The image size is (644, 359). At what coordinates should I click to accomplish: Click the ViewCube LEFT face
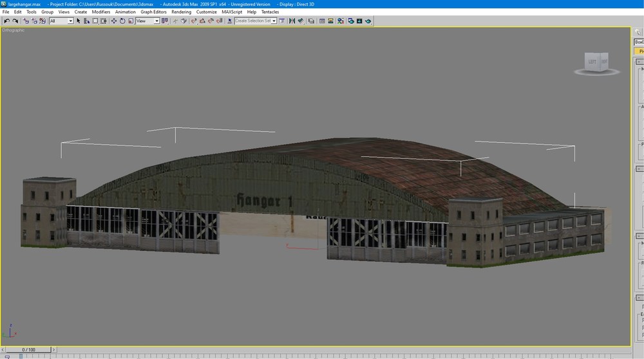pos(592,62)
